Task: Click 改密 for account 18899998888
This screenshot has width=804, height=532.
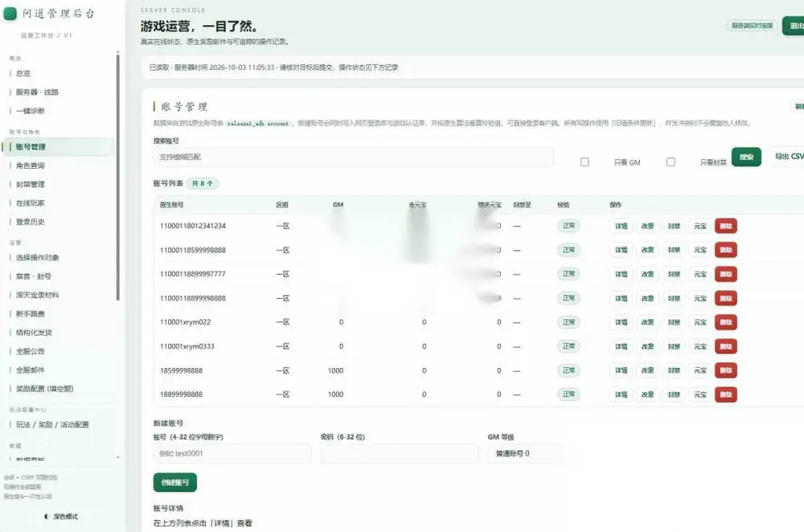Action: pos(647,395)
